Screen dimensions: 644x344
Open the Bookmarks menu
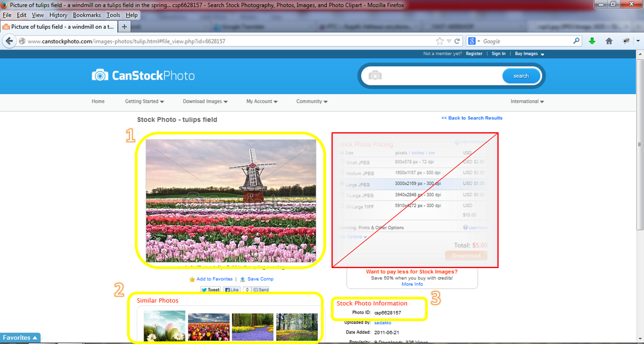(x=87, y=15)
